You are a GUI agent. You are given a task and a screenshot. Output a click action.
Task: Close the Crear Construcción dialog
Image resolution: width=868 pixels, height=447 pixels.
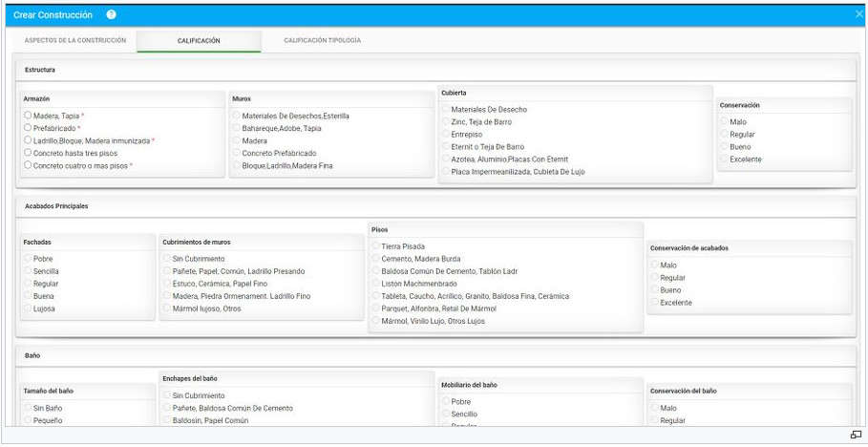pos(858,14)
